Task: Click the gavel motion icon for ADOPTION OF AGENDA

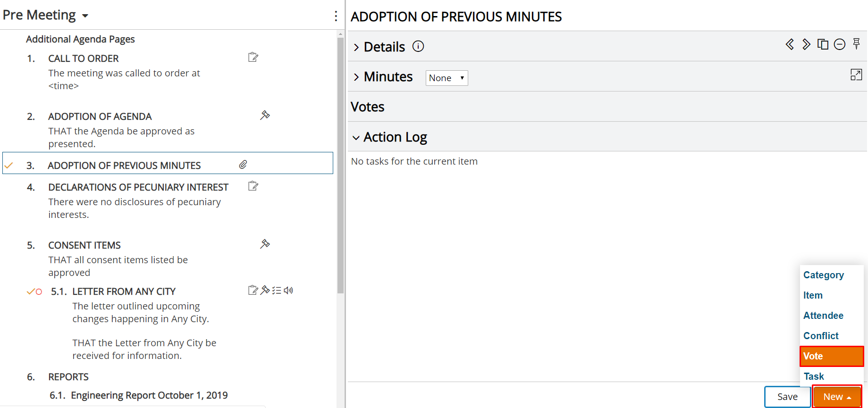Action: point(265,115)
